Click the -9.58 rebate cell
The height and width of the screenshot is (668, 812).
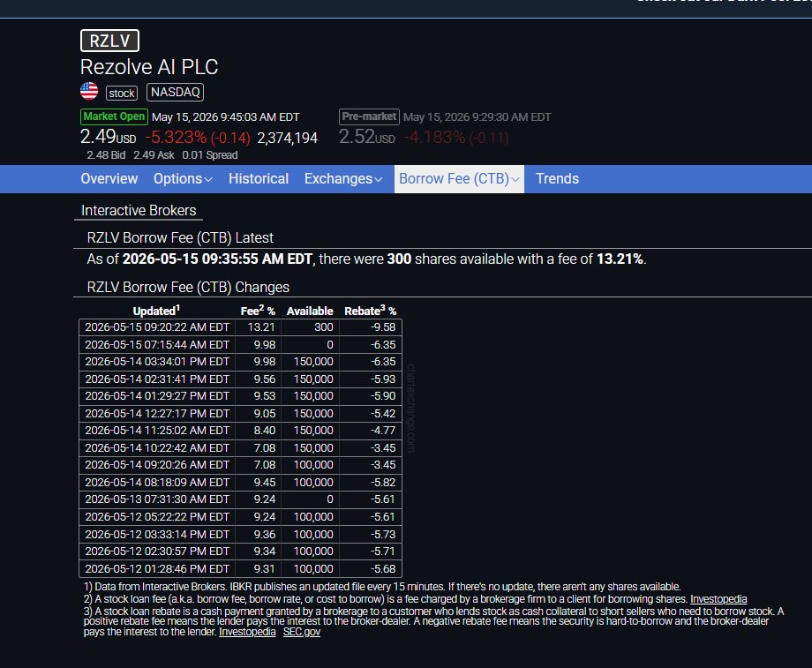pyautogui.click(x=383, y=327)
